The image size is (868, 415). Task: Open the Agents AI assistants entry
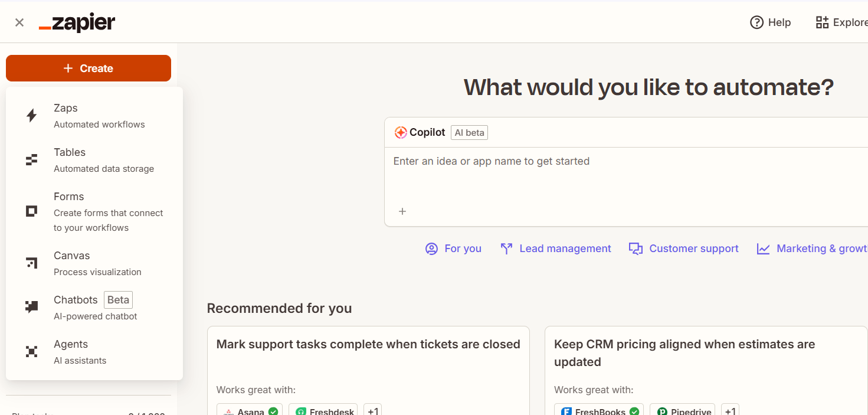(x=80, y=352)
